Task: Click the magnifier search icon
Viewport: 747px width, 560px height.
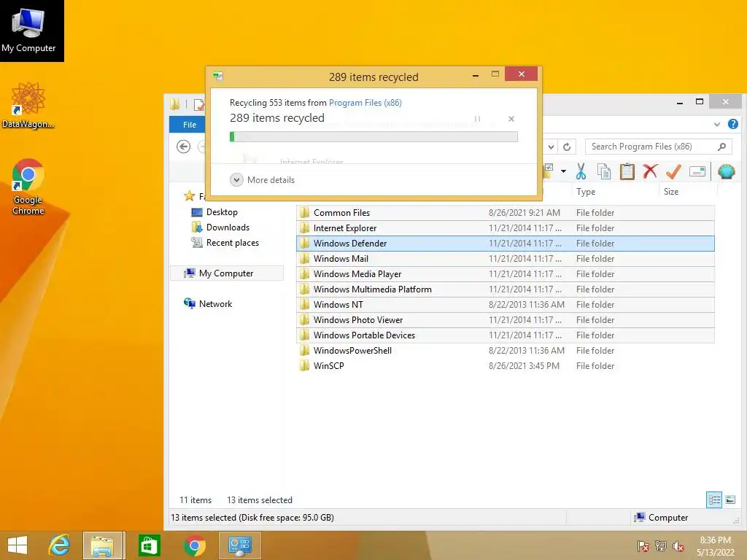Action: pyautogui.click(x=721, y=147)
